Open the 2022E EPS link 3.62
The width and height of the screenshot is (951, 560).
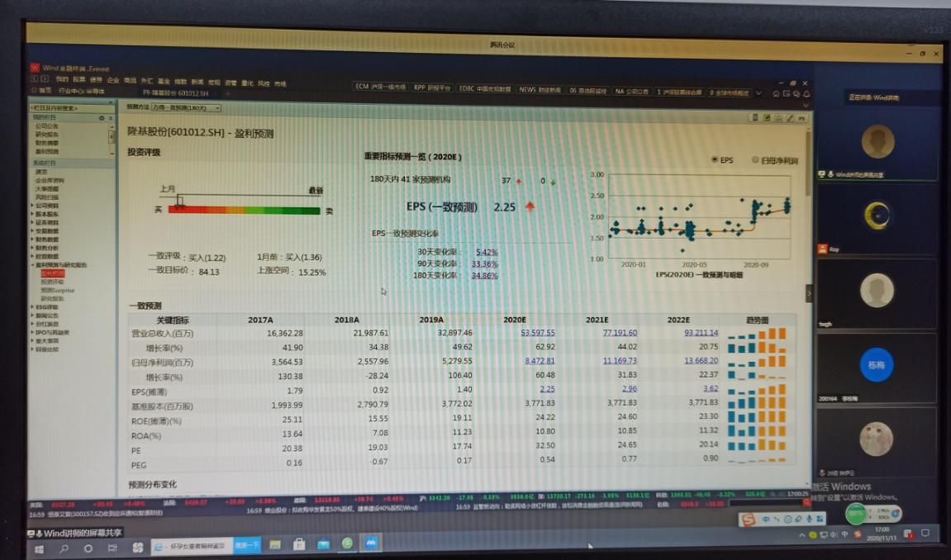[x=711, y=388]
